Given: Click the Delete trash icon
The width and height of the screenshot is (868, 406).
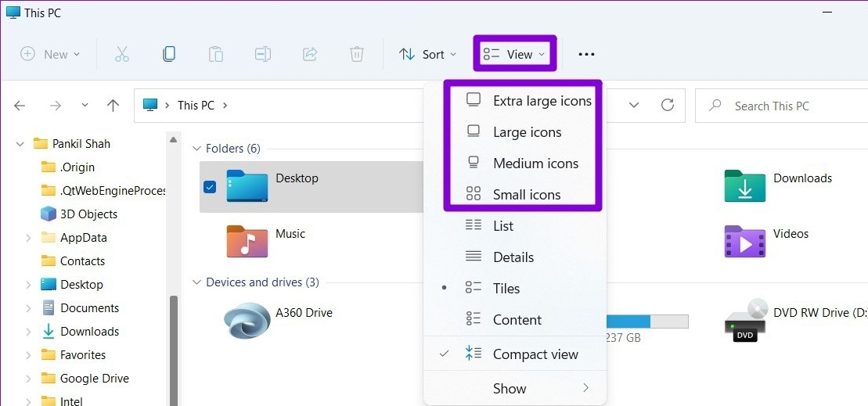Looking at the screenshot, I should click(356, 54).
